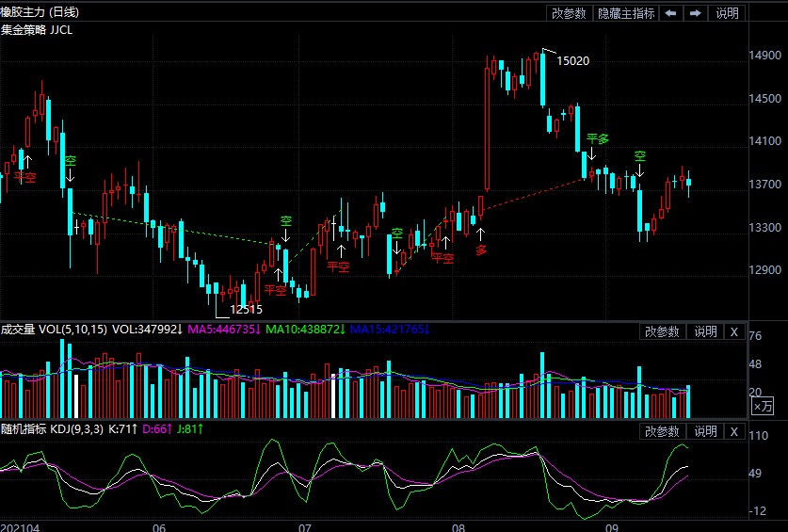Open 说明 for the KDJ indicator
Viewport: 788px width, 532px height.
click(705, 431)
